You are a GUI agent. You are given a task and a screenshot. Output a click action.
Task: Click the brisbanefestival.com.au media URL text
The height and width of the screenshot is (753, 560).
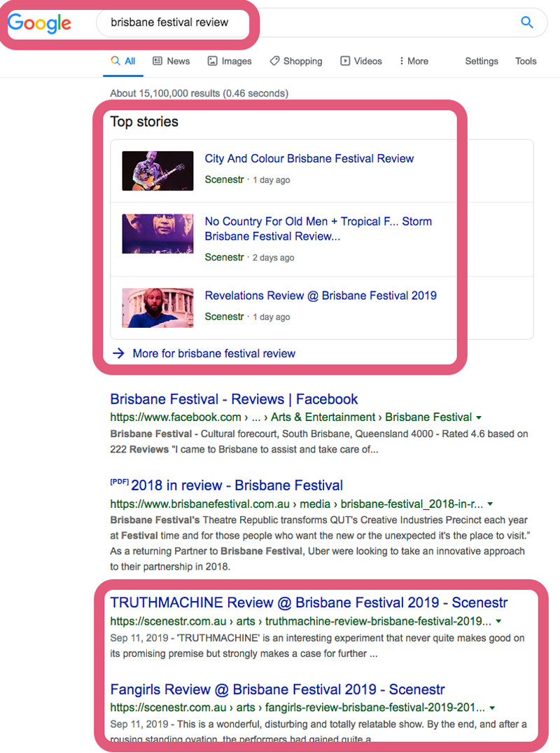pos(297,504)
